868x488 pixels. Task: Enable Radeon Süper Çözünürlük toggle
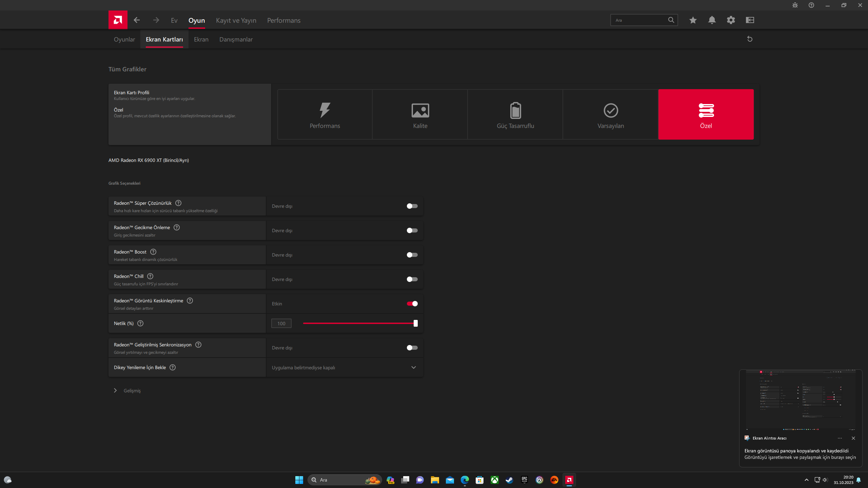(x=412, y=206)
